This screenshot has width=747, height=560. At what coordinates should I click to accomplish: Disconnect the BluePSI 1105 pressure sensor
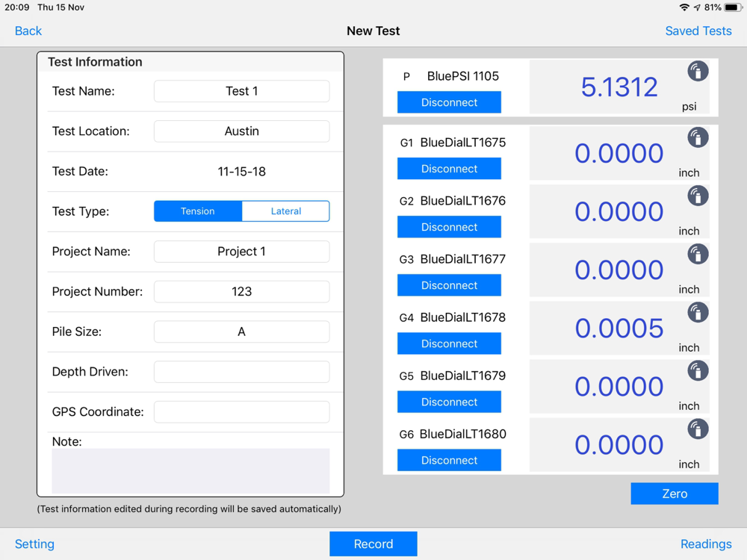pyautogui.click(x=449, y=102)
